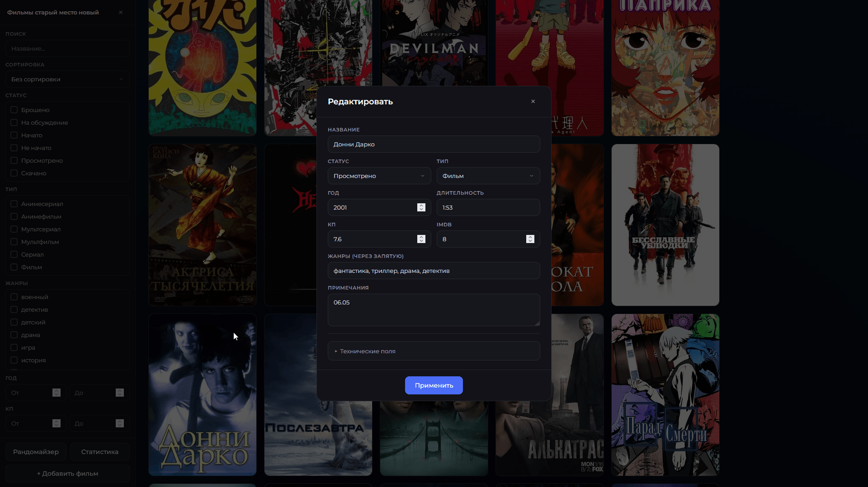Toggle the На обсуждение checkbox
The height and width of the screenshot is (487, 868).
tap(14, 122)
